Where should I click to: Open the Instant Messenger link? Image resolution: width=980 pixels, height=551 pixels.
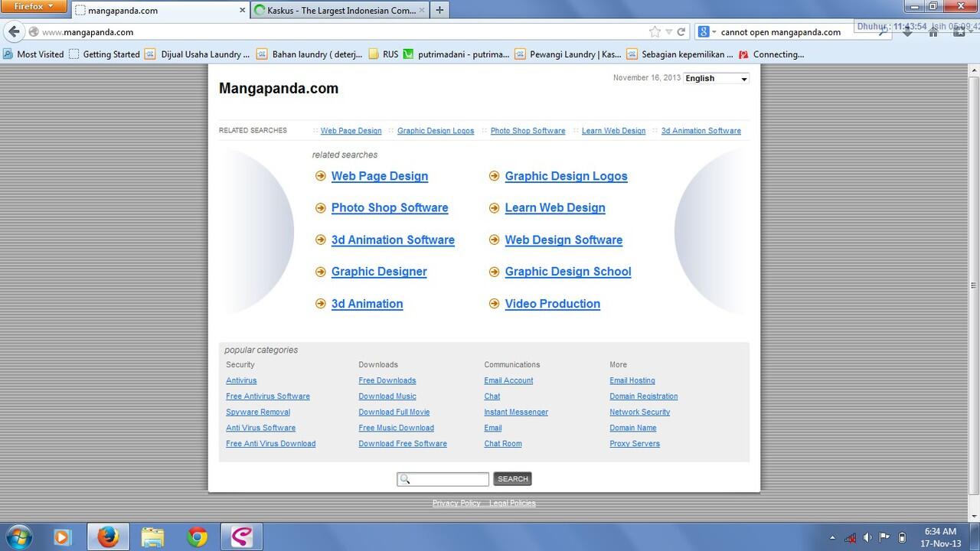pyautogui.click(x=516, y=412)
